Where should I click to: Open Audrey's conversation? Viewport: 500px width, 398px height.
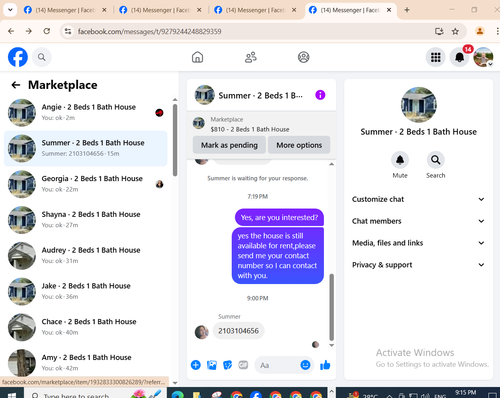(85, 256)
